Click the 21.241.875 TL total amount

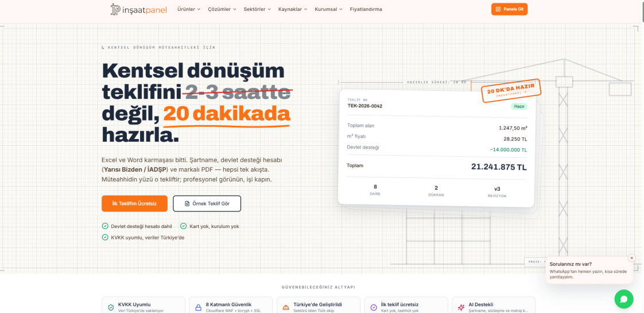(499, 167)
